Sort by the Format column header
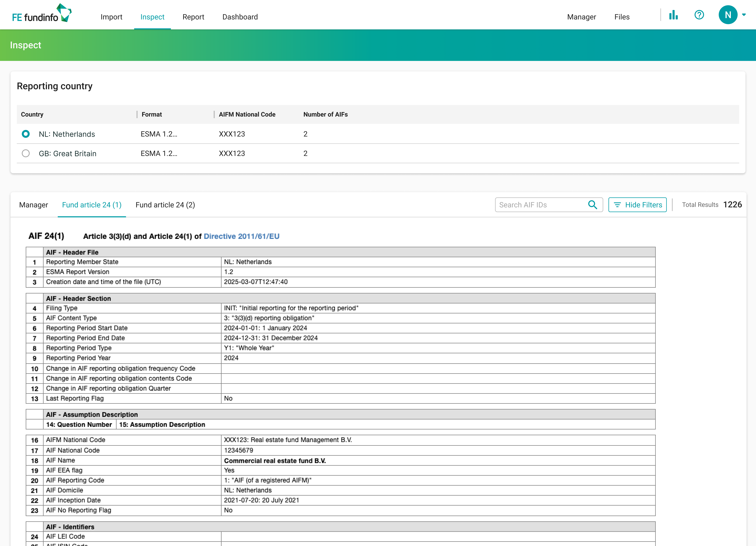756x546 pixels. click(152, 114)
